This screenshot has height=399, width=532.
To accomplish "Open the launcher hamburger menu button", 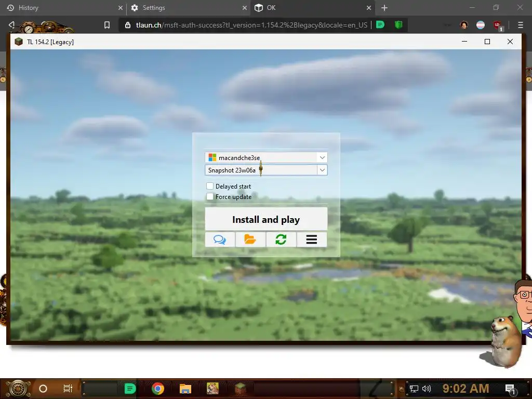I will 312,240.
